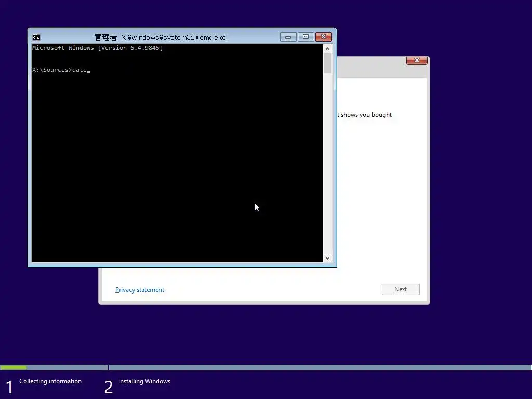The height and width of the screenshot is (399, 532).
Task: Click the Collecting information step label
Action: pos(50,381)
